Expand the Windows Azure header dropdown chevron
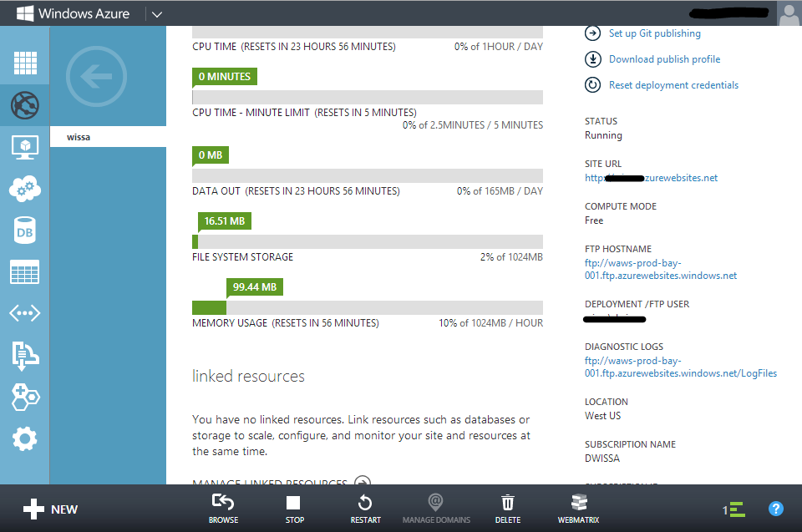 [157, 14]
